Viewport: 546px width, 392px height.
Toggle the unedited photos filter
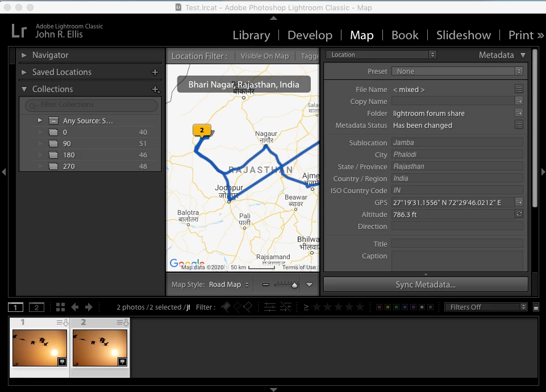pos(286,307)
